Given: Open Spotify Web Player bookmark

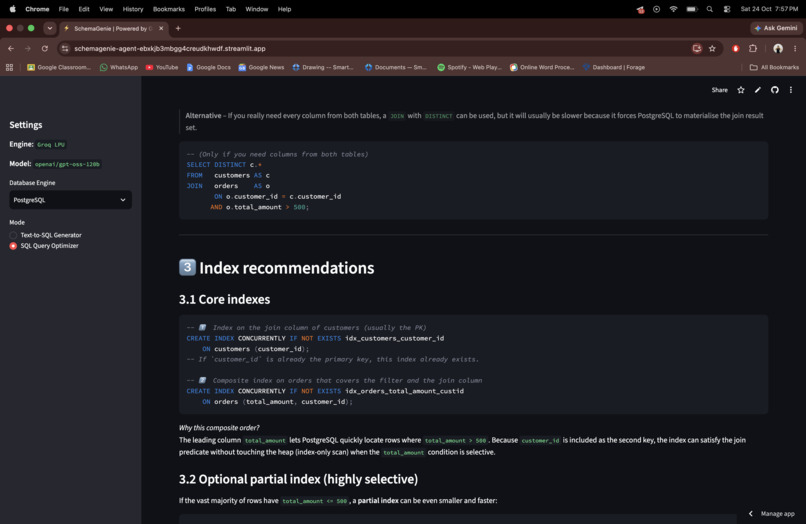Looking at the screenshot, I should (x=469, y=67).
